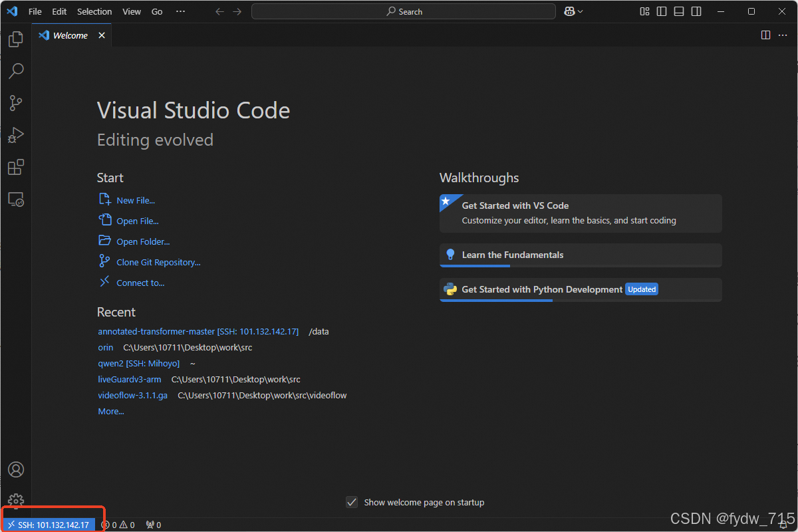Click the Connect to remote icon

104,282
